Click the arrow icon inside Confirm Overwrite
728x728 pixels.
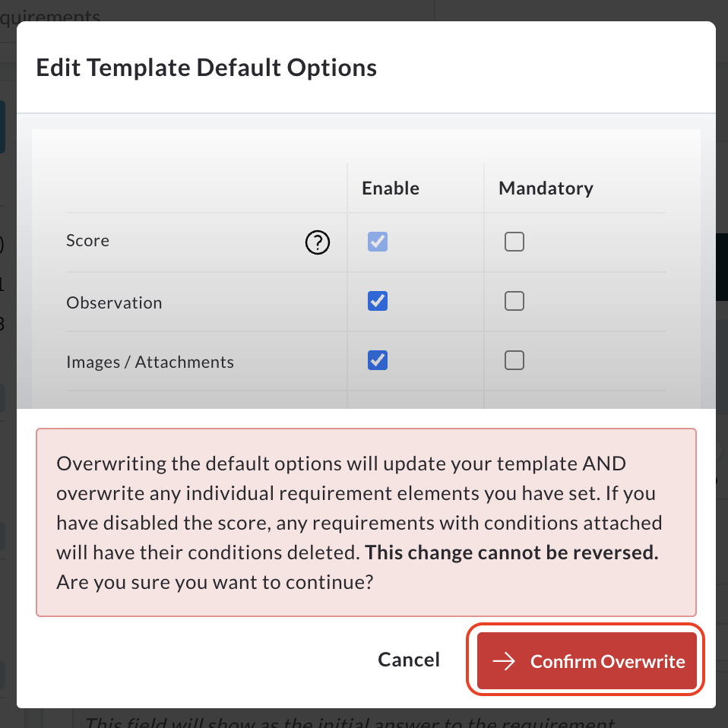coord(504,661)
